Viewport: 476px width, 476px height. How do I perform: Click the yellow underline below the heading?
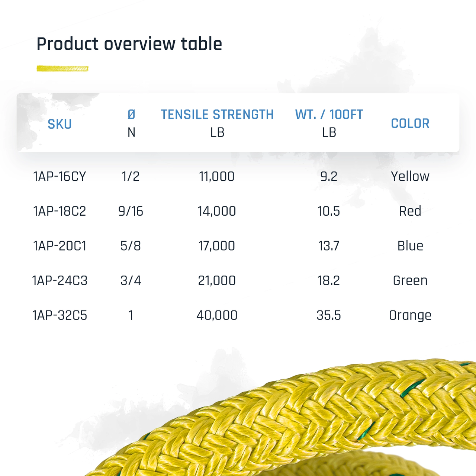[62, 68]
